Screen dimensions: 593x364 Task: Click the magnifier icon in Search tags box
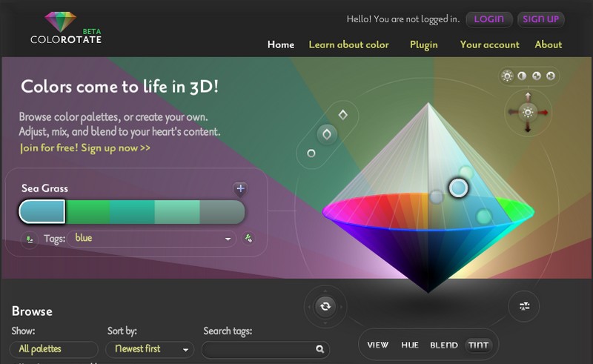319,349
